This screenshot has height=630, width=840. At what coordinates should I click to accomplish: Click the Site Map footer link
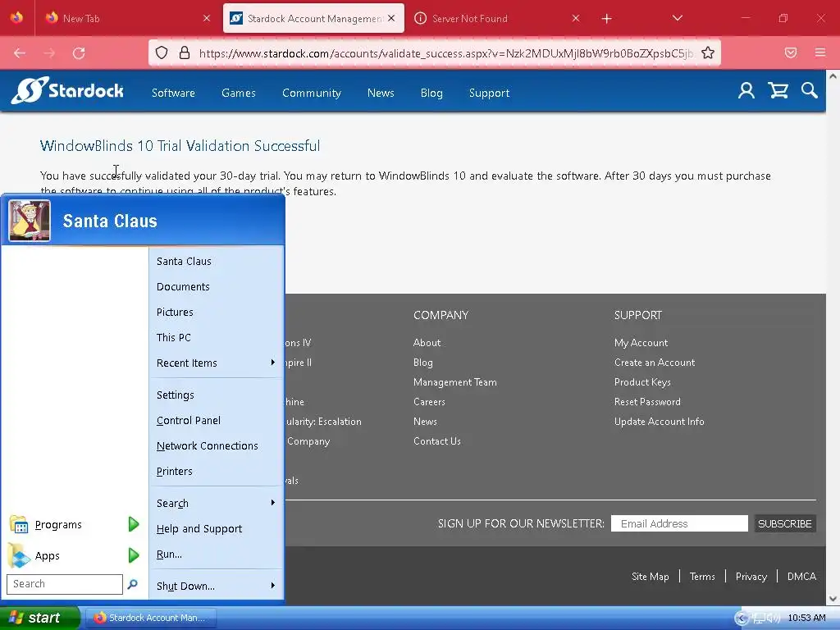coord(650,577)
